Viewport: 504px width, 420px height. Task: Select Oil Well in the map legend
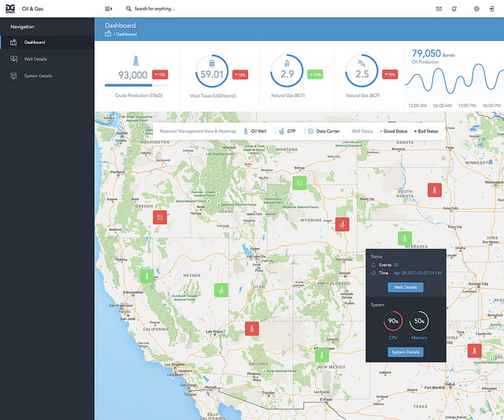click(255, 132)
